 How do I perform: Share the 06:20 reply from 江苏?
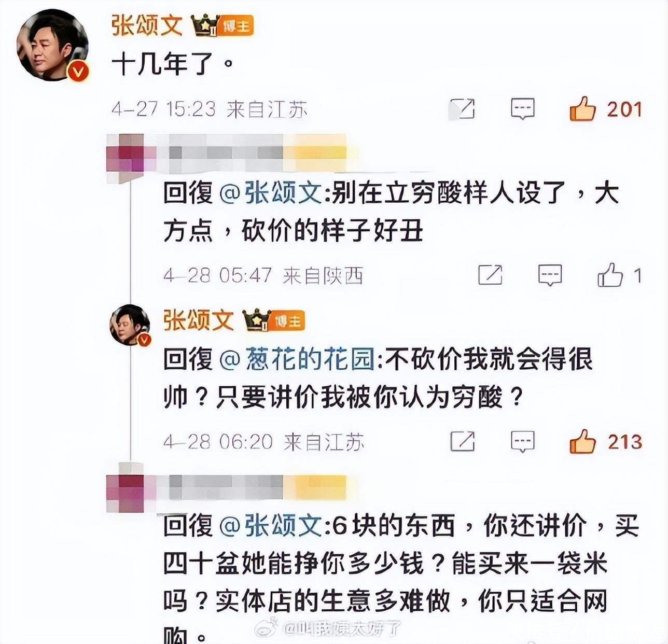[x=462, y=442]
